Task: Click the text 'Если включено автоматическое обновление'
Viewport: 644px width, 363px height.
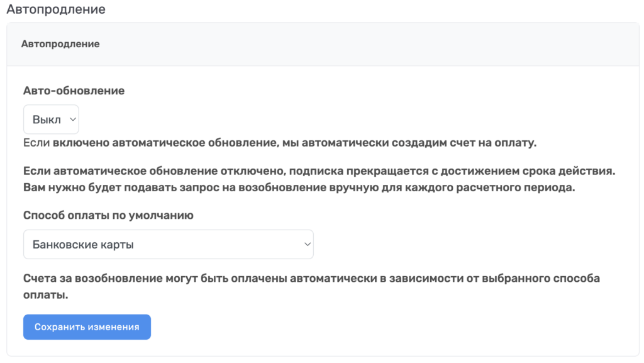Action: coord(151,143)
